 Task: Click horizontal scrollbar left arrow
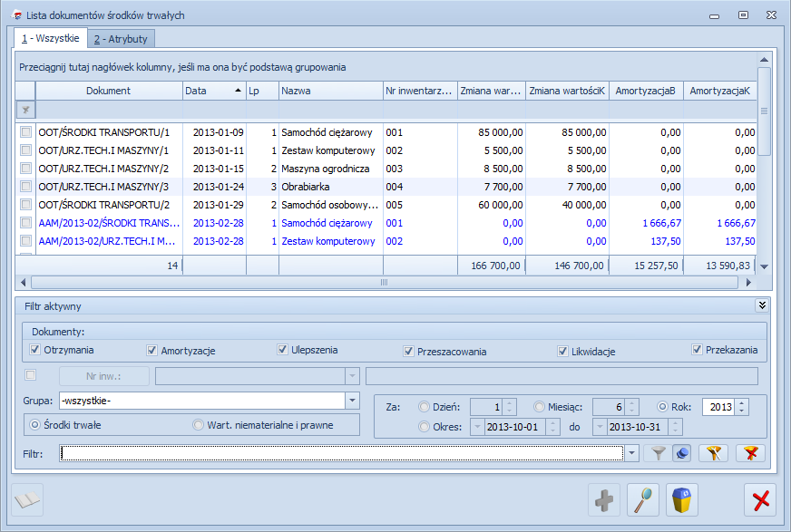(x=24, y=283)
